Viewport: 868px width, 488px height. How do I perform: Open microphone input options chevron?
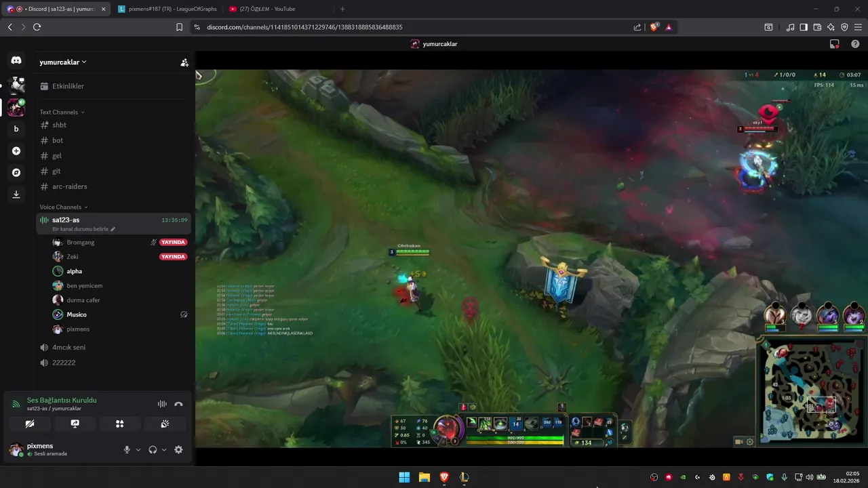[138, 449]
